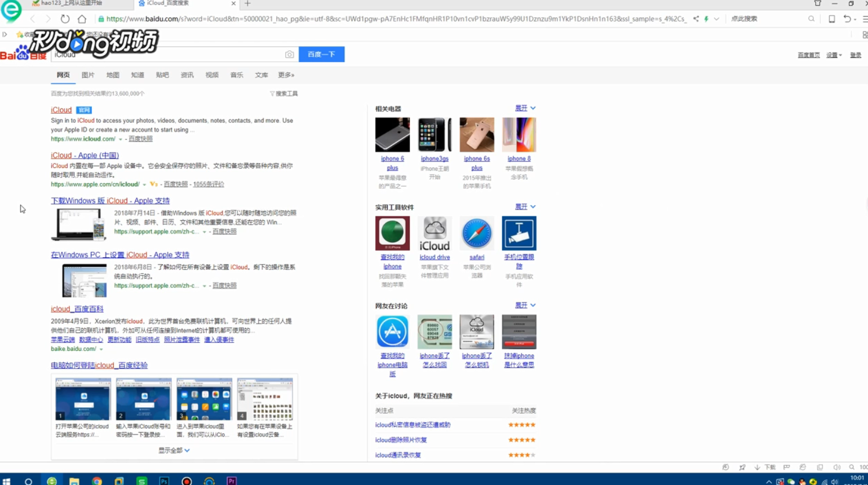This screenshot has width=868, height=485.
Task: Open Photoshop from the taskbar
Action: coord(164,481)
